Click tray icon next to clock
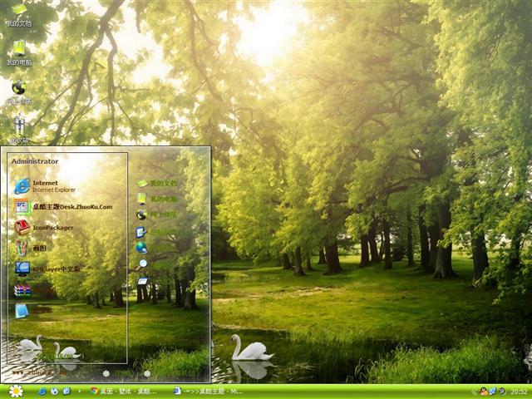This screenshot has height=399, width=532. point(501,392)
